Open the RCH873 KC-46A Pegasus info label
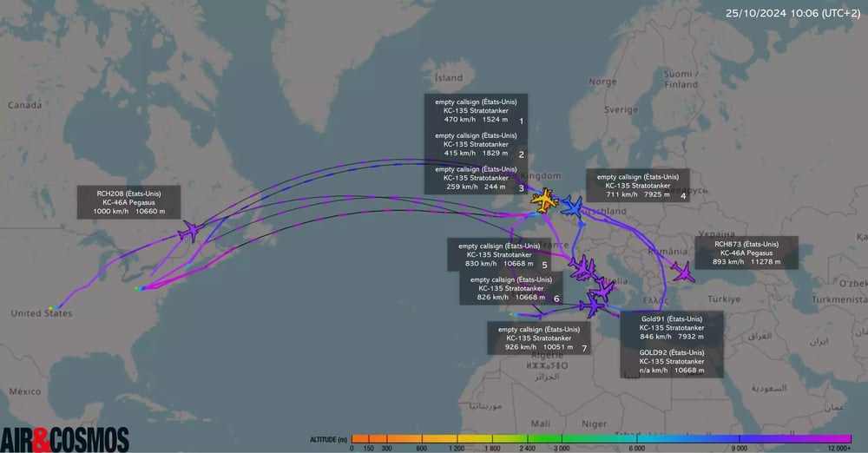The height and width of the screenshot is (453, 868). coord(746,253)
